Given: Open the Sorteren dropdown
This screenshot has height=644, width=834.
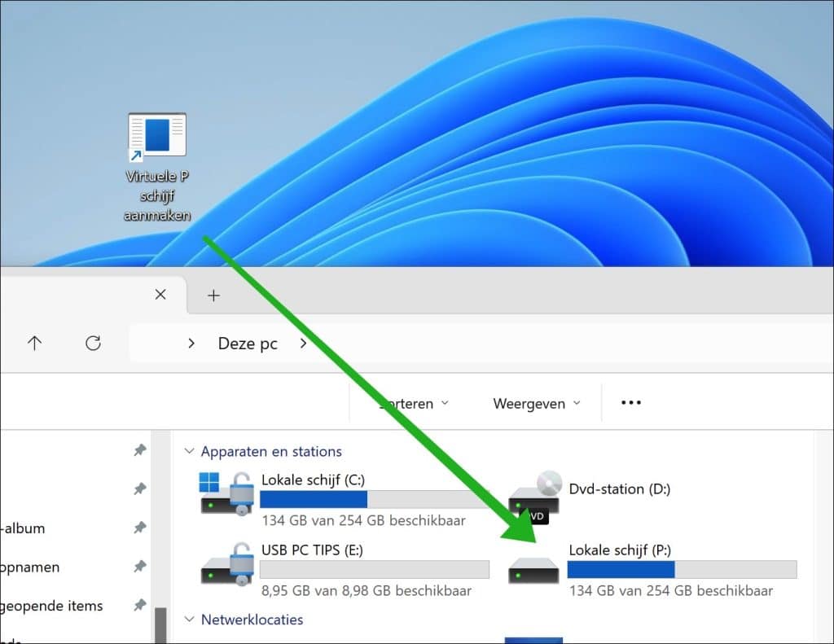Looking at the screenshot, I should point(413,404).
